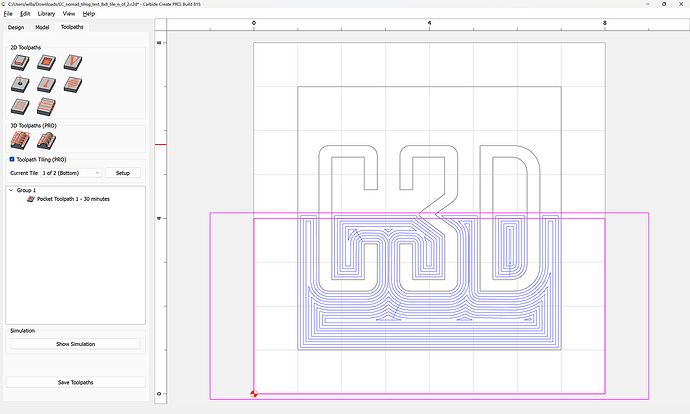Click the Simulation group label
The height and width of the screenshot is (414, 690).
tap(22, 330)
